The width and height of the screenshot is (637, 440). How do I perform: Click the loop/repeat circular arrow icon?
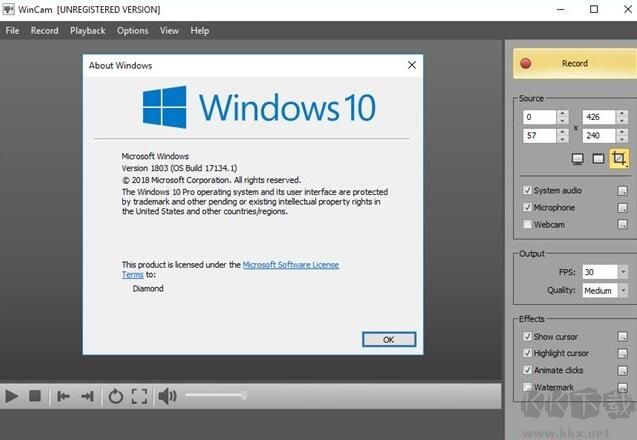pyautogui.click(x=115, y=396)
